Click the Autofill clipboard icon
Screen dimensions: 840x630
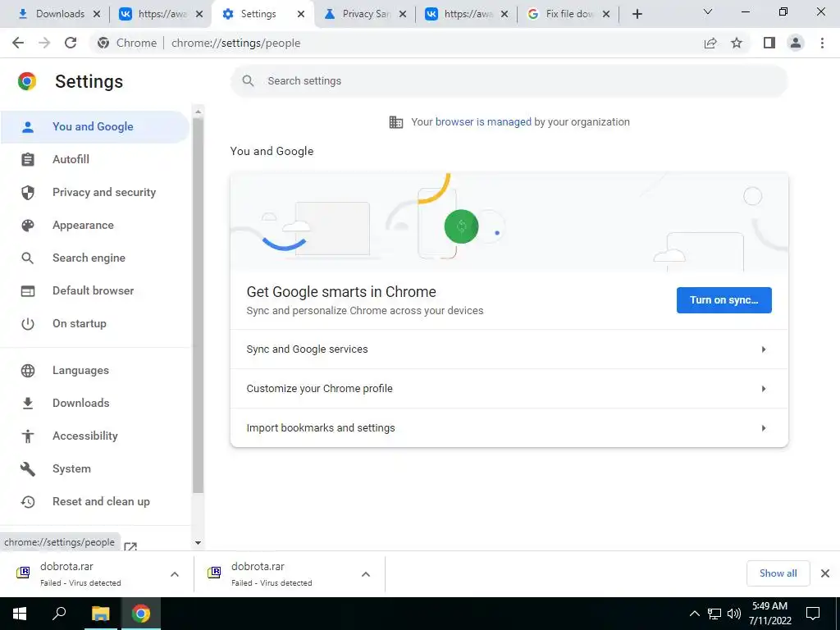28,160
